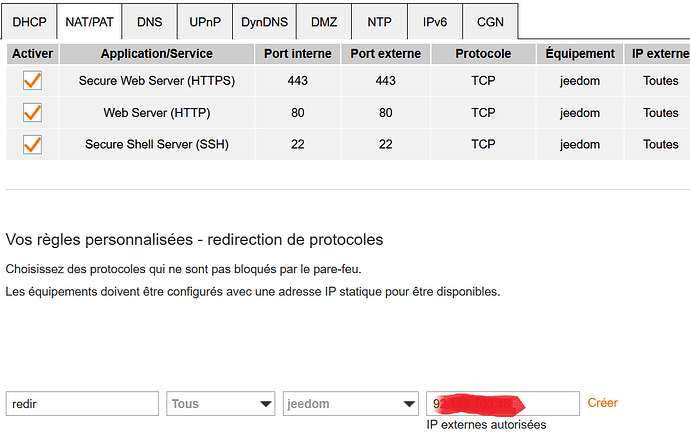Uncheck the HTTPS rule Activer checkbox
This screenshot has width=690, height=439.
point(31,81)
